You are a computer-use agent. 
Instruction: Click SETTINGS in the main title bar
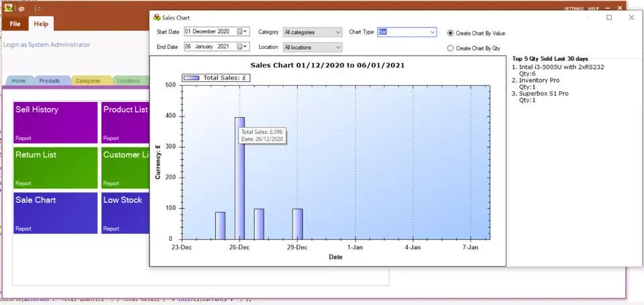pyautogui.click(x=574, y=9)
